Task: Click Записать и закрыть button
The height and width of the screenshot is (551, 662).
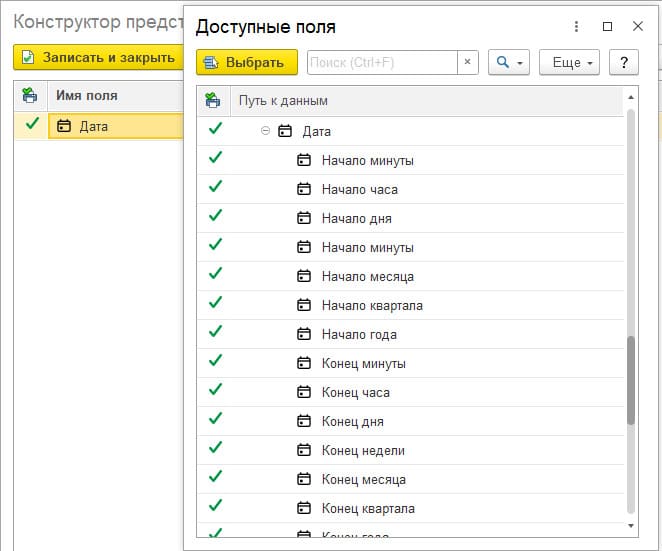Action: [x=98, y=58]
